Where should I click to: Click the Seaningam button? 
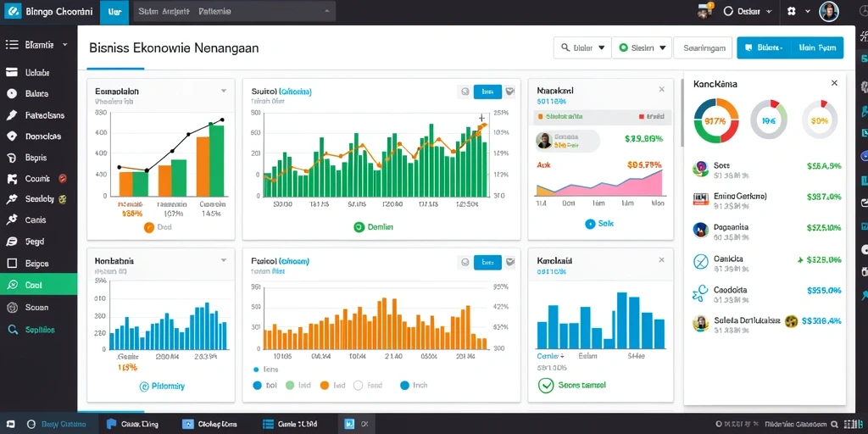pyautogui.click(x=704, y=48)
